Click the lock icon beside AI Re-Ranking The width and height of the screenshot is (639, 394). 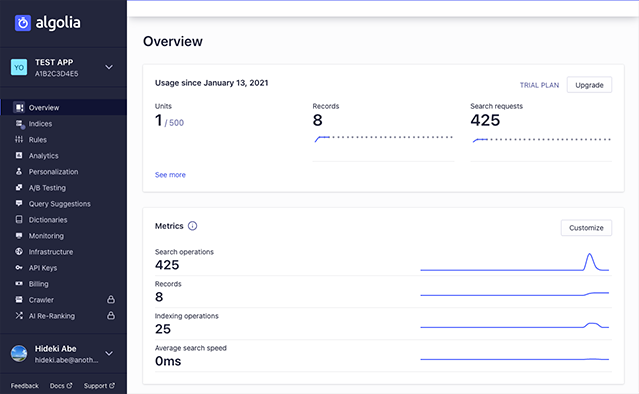pos(110,315)
